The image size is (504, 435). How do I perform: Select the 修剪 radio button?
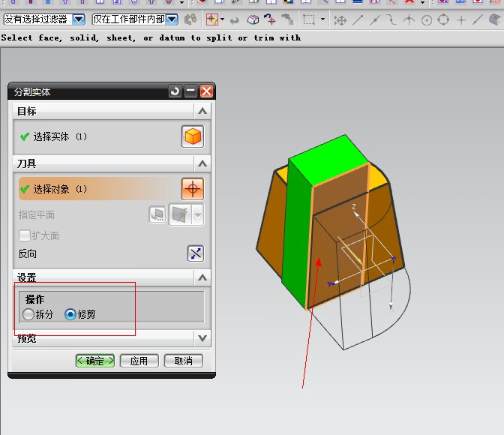click(x=70, y=314)
